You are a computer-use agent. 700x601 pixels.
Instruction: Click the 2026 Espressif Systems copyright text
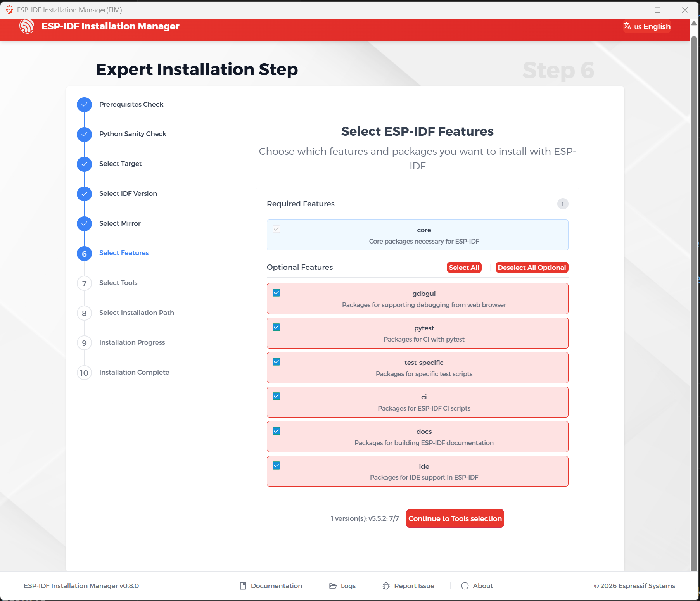point(634,586)
